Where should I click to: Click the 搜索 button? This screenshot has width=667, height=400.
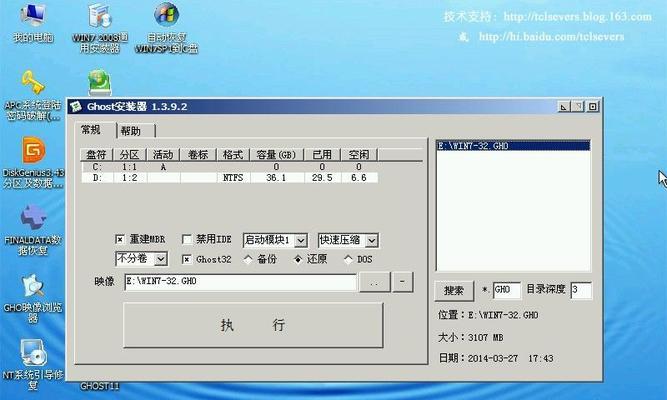click(x=454, y=291)
